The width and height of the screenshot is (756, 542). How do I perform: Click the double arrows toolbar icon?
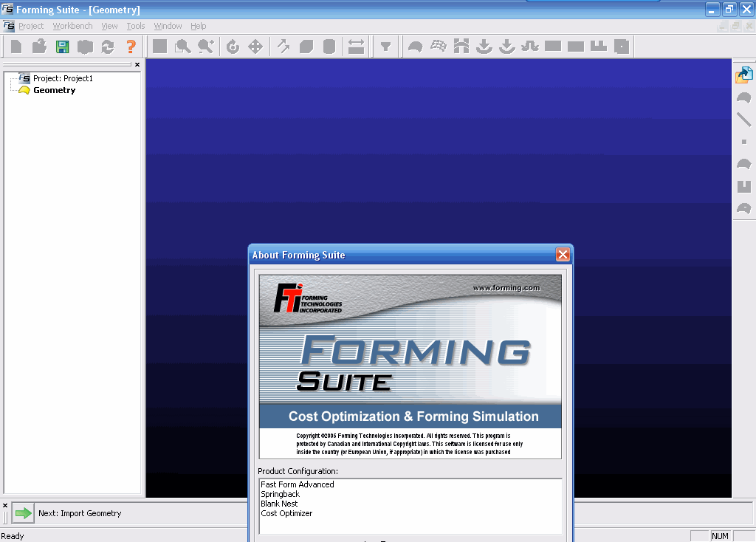(283, 47)
